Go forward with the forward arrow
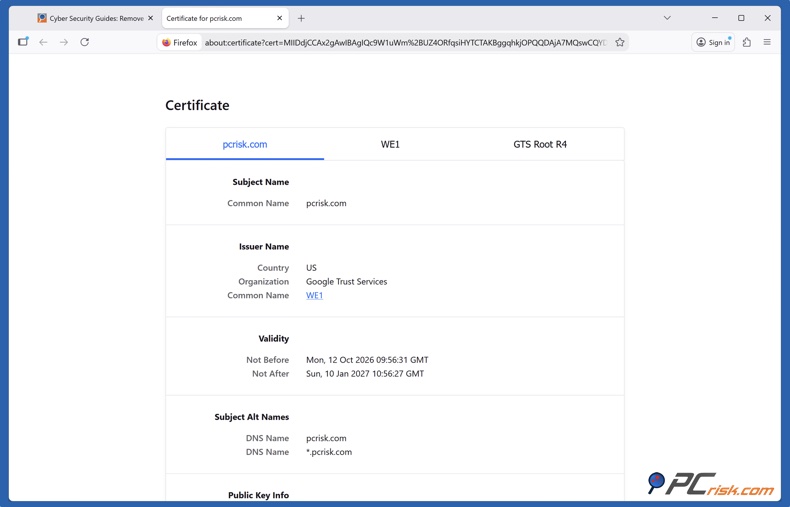790x507 pixels. [64, 42]
